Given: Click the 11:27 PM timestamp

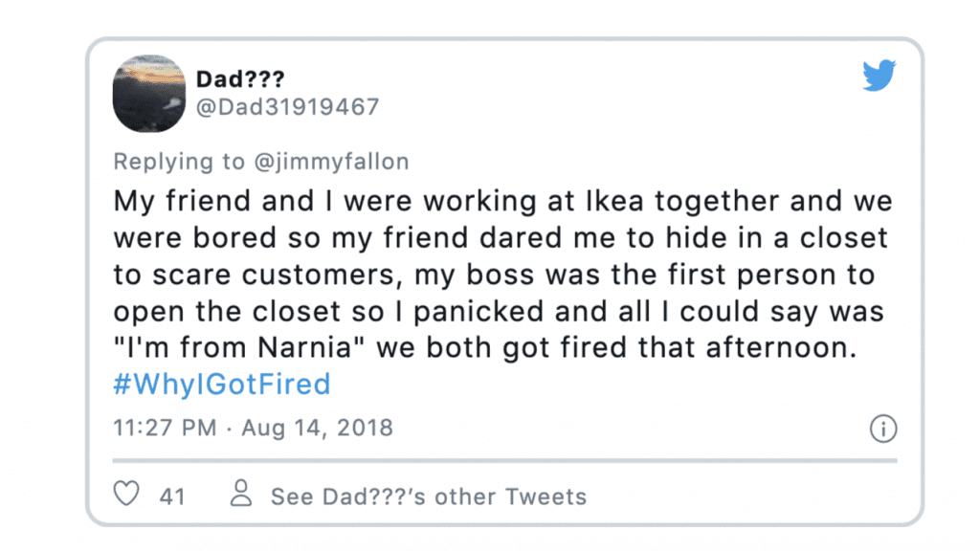Looking at the screenshot, I should [165, 428].
